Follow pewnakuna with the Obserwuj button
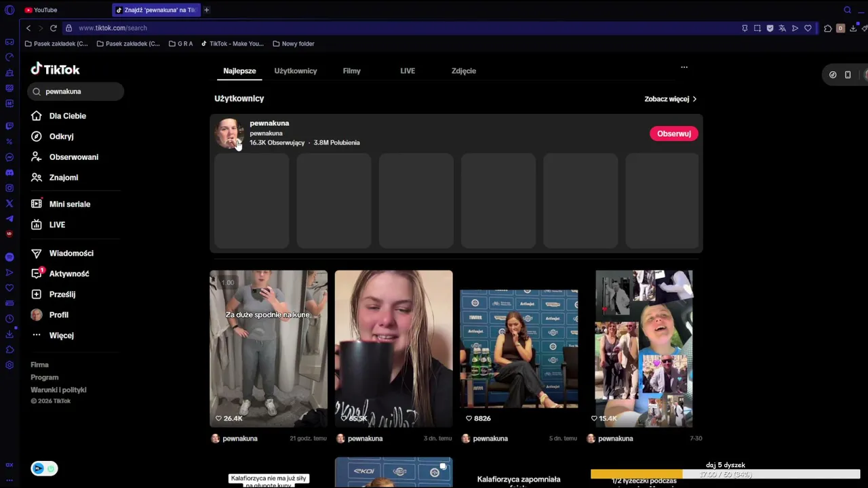Screen dimensions: 868x488 coord(674,134)
